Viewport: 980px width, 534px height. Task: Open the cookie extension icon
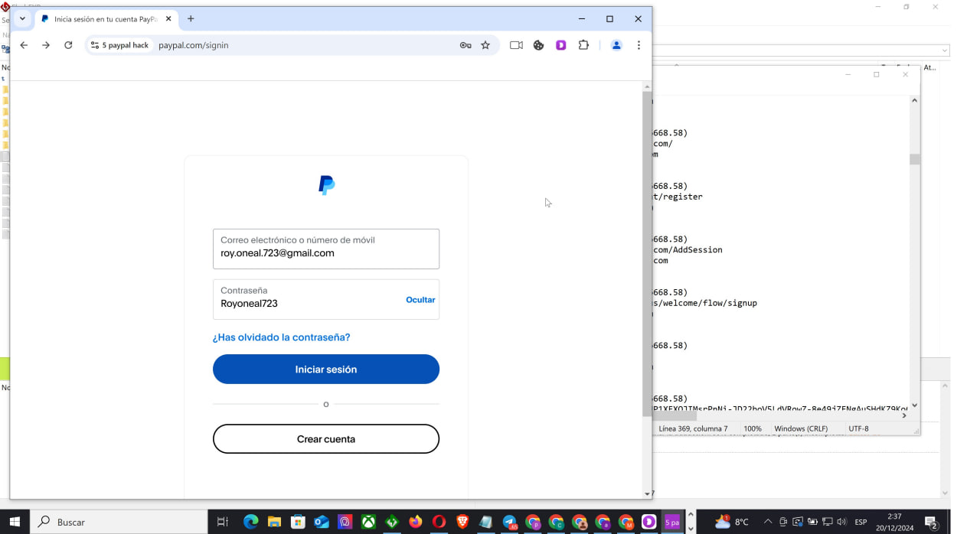click(x=539, y=45)
